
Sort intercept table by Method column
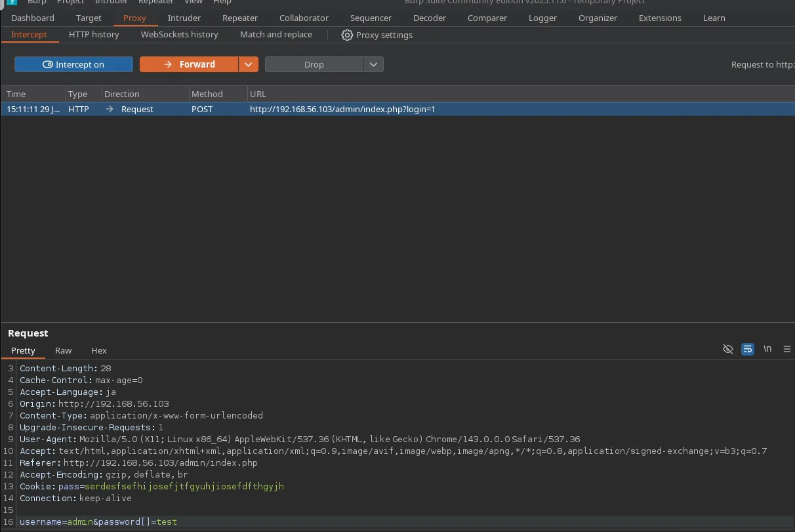(218, 94)
